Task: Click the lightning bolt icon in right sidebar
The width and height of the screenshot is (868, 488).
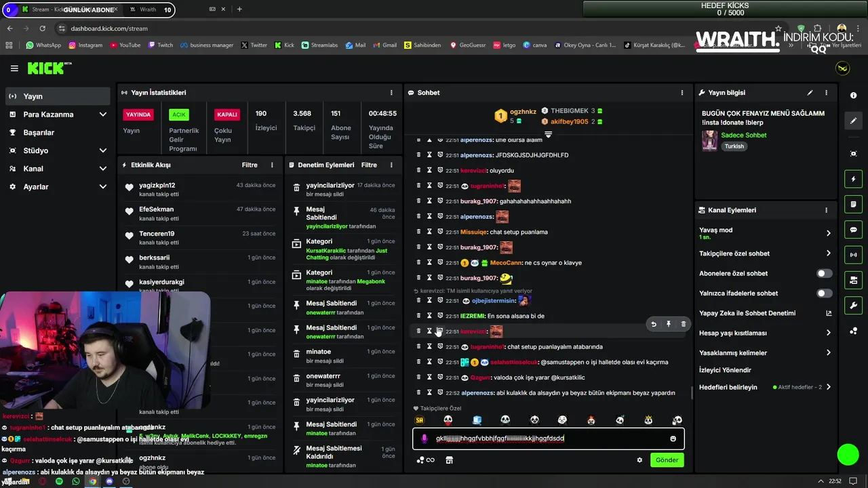Action: (x=853, y=179)
